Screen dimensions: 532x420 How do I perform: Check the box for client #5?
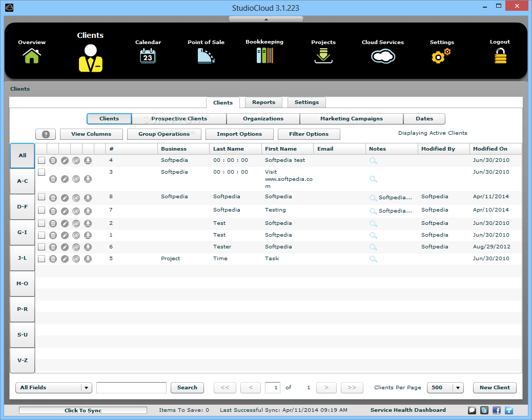[42, 259]
